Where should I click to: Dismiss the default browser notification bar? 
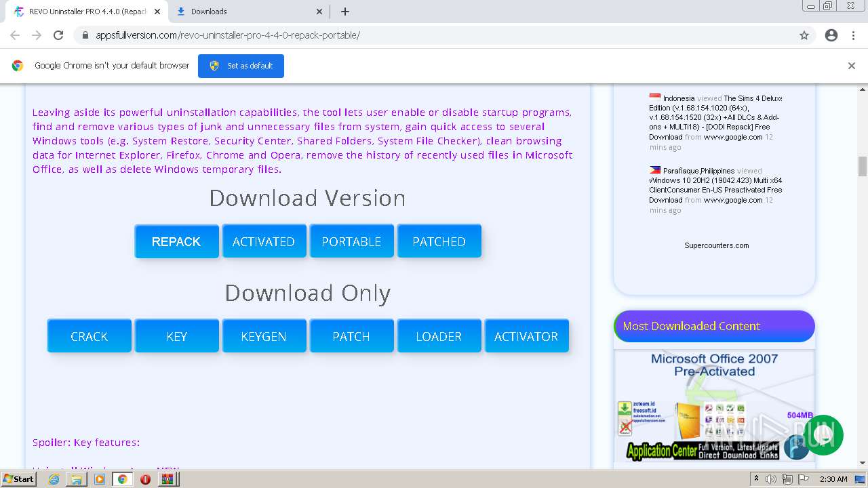coord(852,66)
